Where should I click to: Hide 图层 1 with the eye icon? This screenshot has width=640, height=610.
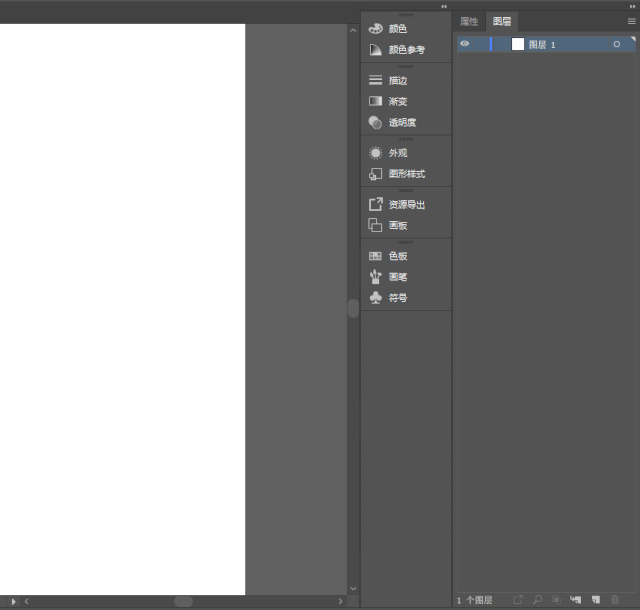464,44
